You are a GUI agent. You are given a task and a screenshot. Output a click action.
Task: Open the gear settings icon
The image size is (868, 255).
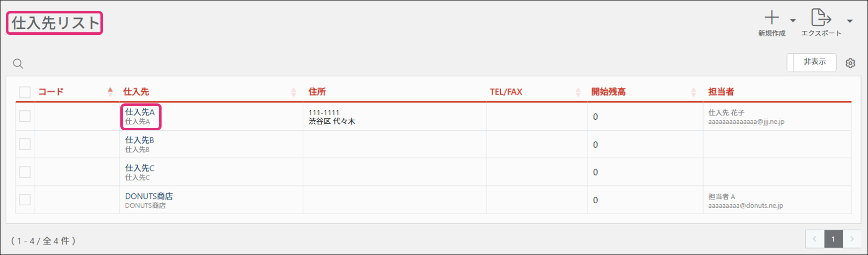(x=850, y=63)
